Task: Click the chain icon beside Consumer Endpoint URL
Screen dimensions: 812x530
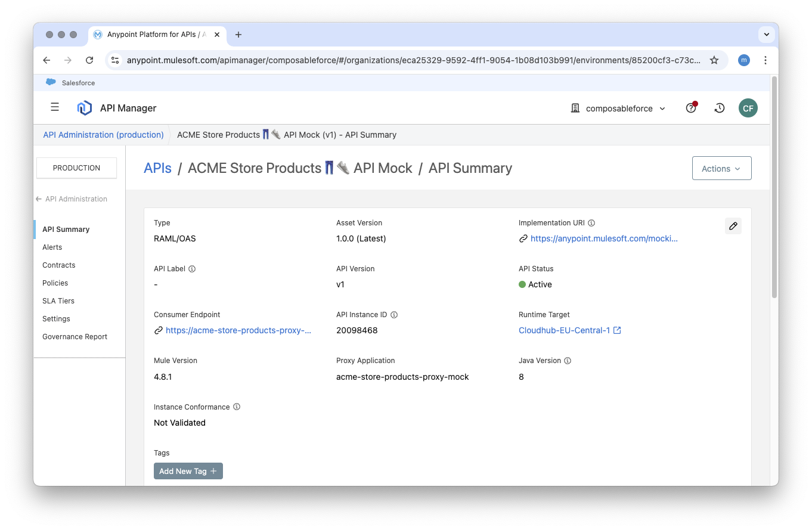Action: coord(158,330)
